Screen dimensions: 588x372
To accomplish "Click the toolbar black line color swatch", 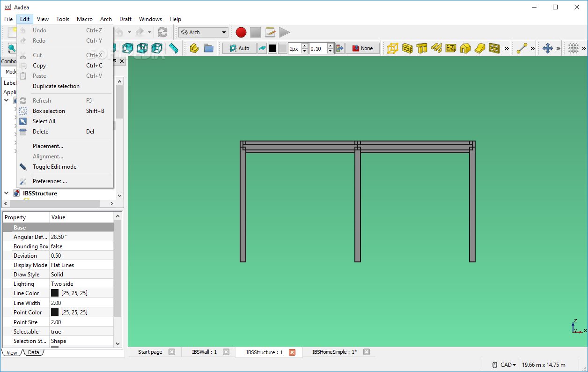I will click(272, 48).
